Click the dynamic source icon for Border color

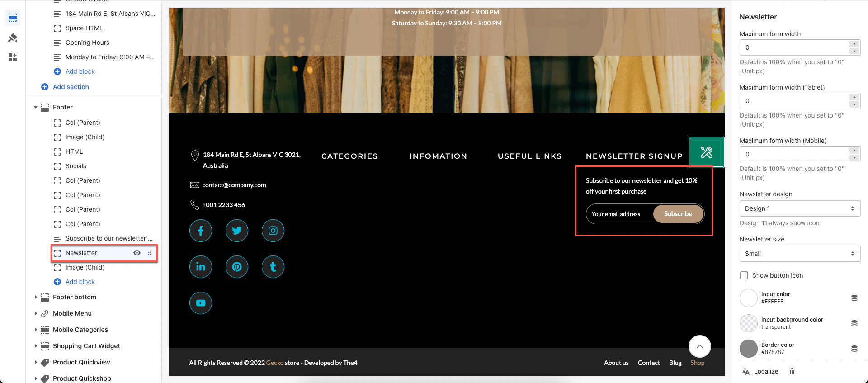pos(854,349)
